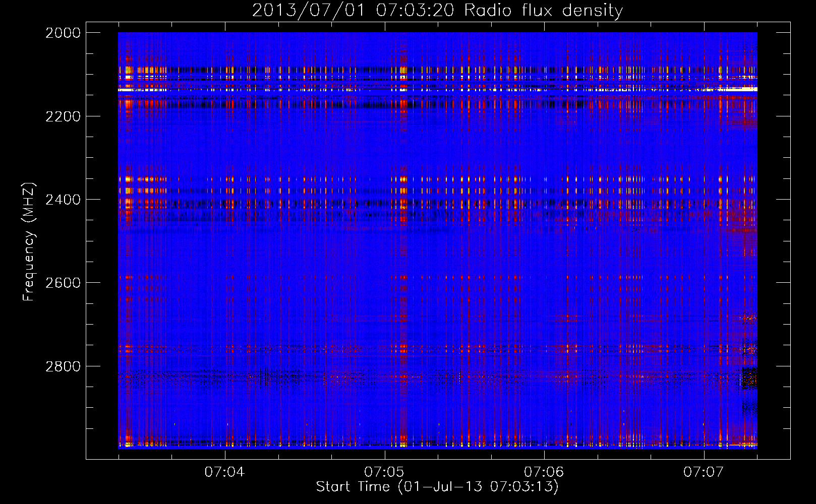Select the 2200 frequency tick label
This screenshot has height=504, width=816.
tap(63, 116)
